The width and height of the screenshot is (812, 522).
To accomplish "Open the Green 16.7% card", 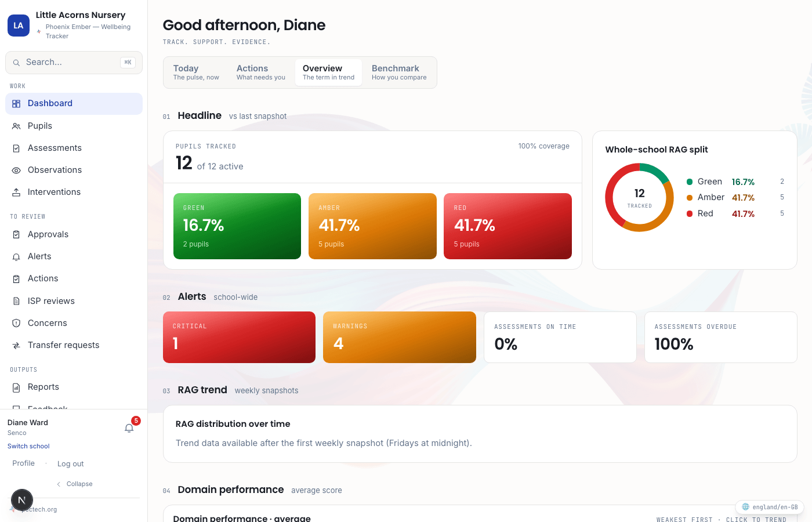I will point(237,226).
